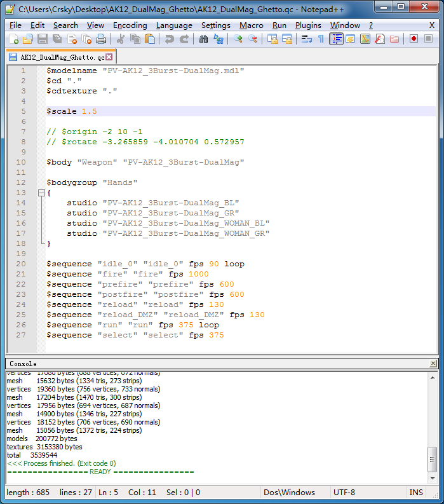This screenshot has height=504, width=444.
Task: Click the Print icon in toolbar
Action: [101, 39]
